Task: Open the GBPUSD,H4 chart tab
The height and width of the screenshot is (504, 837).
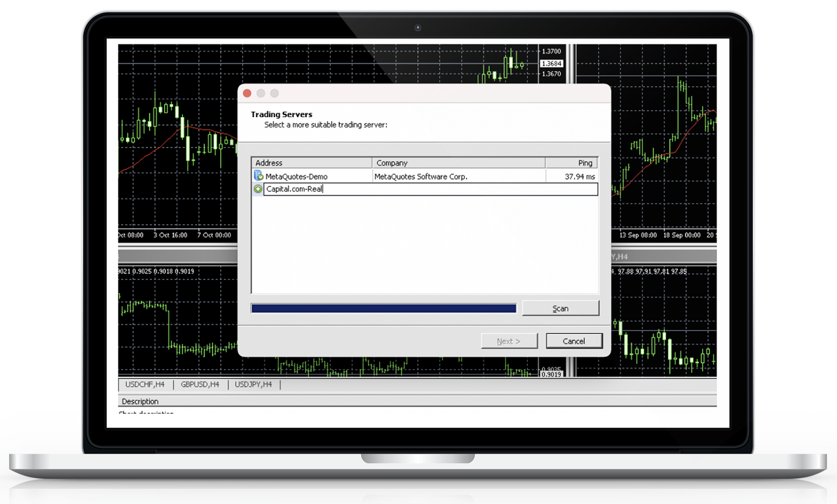Action: [x=200, y=384]
